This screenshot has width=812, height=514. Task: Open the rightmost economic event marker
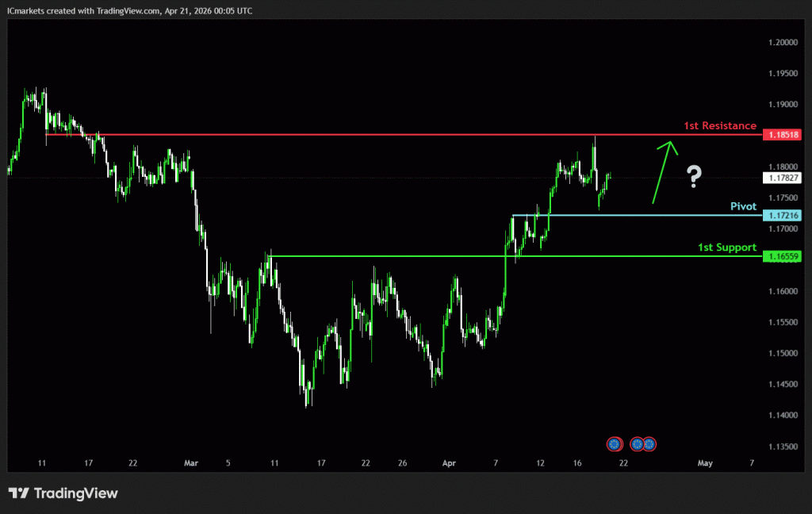649,443
